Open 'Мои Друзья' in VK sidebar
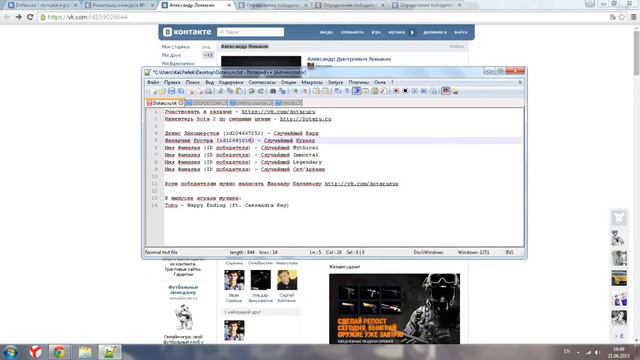The width and height of the screenshot is (640, 360). coord(171,55)
